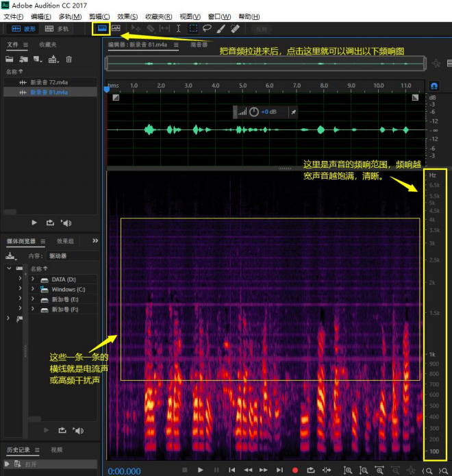Toggle Loop Playback in transport
Viewport: 452px width, 476px height.
[x=310, y=471]
